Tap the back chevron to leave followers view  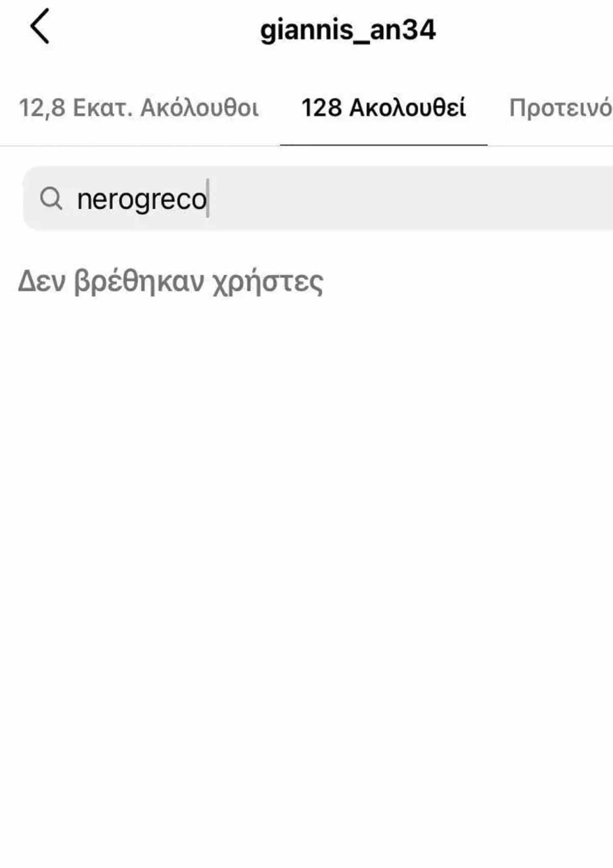tap(40, 28)
